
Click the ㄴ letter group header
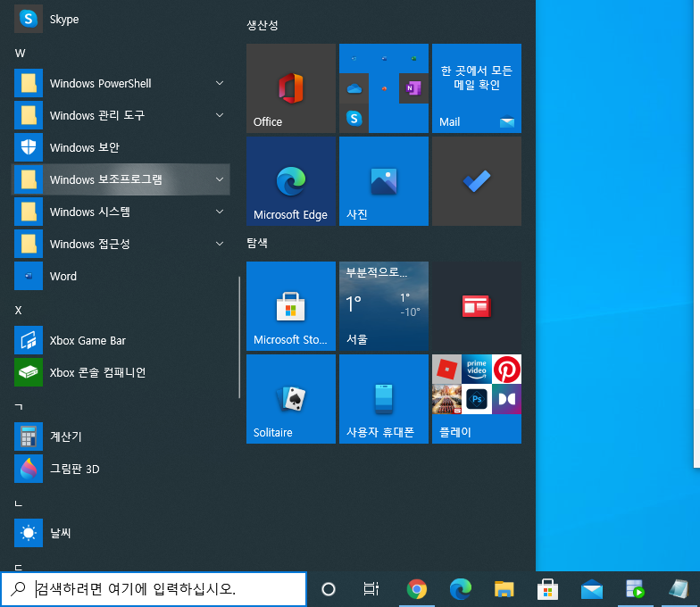point(18,503)
